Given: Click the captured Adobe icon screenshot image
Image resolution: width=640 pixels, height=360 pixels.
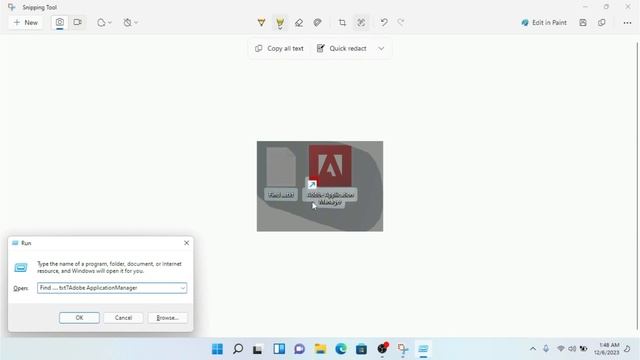Looking at the screenshot, I should click(x=320, y=186).
